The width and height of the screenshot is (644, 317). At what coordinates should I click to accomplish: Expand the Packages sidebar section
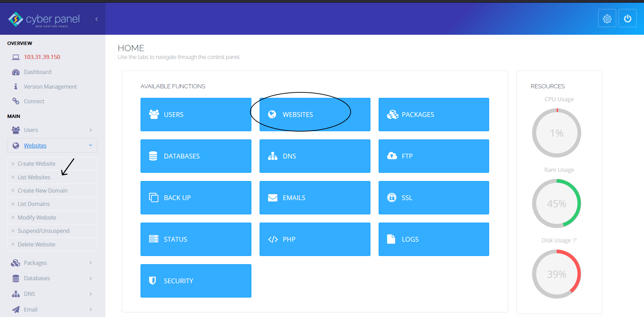coord(90,263)
